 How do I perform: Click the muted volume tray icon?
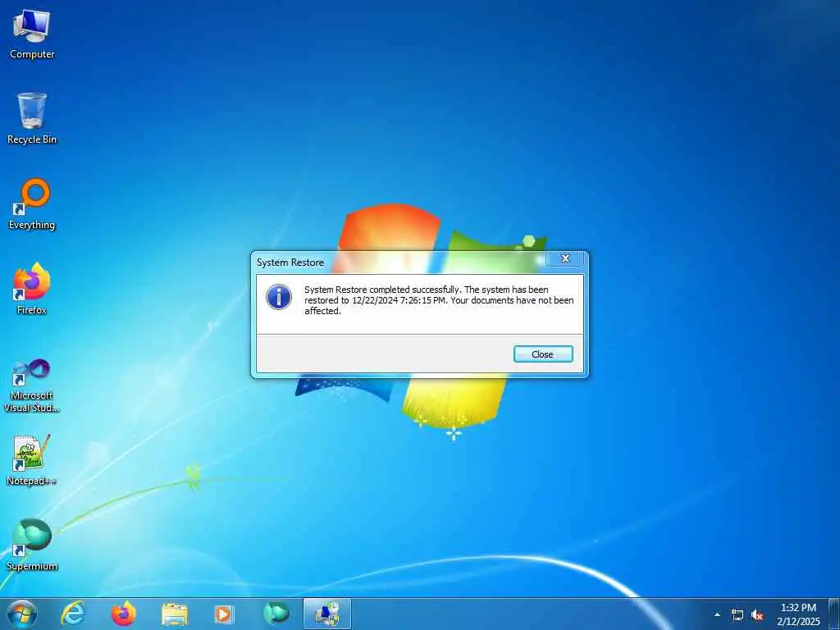757,615
